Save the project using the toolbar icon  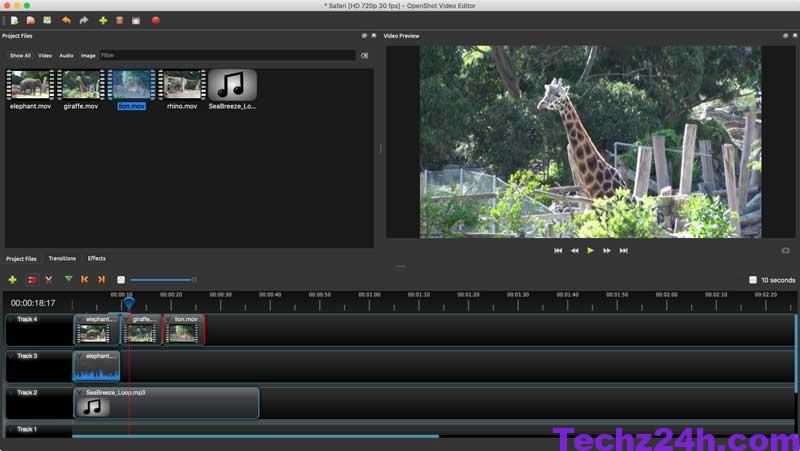[x=47, y=20]
